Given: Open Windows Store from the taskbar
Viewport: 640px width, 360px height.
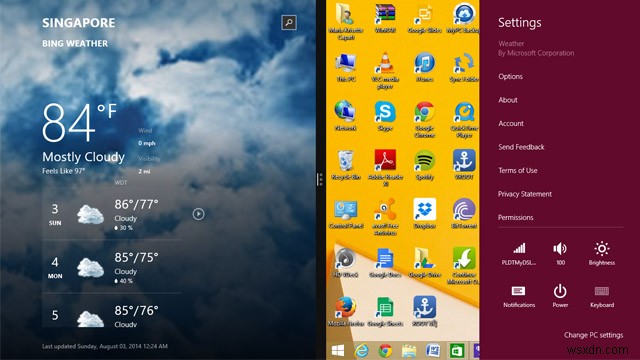Looking at the screenshot, I should (x=456, y=351).
